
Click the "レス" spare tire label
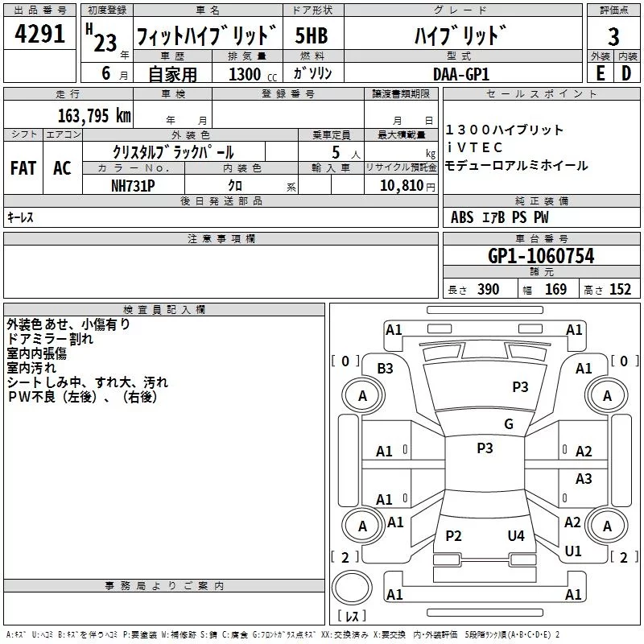pyautogui.click(x=352, y=616)
